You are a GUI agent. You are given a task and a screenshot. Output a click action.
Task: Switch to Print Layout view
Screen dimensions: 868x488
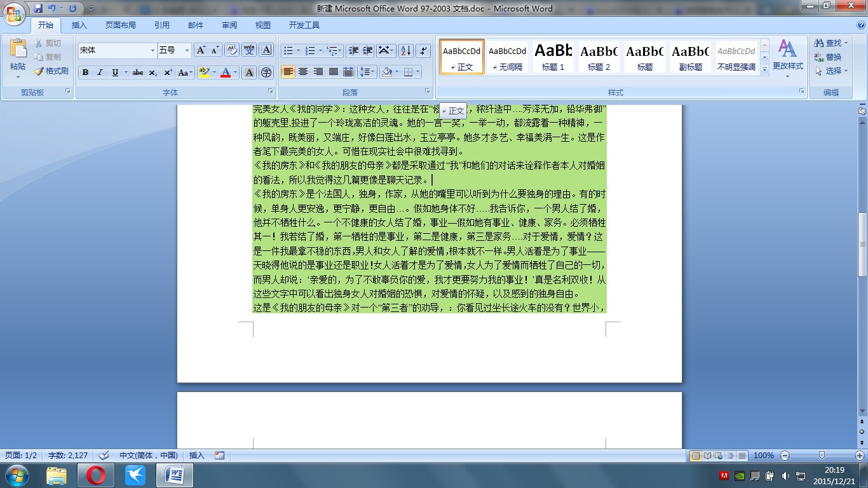coord(696,456)
